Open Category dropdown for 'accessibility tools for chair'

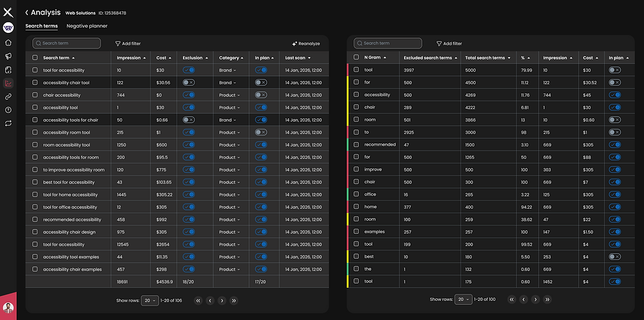tap(227, 120)
